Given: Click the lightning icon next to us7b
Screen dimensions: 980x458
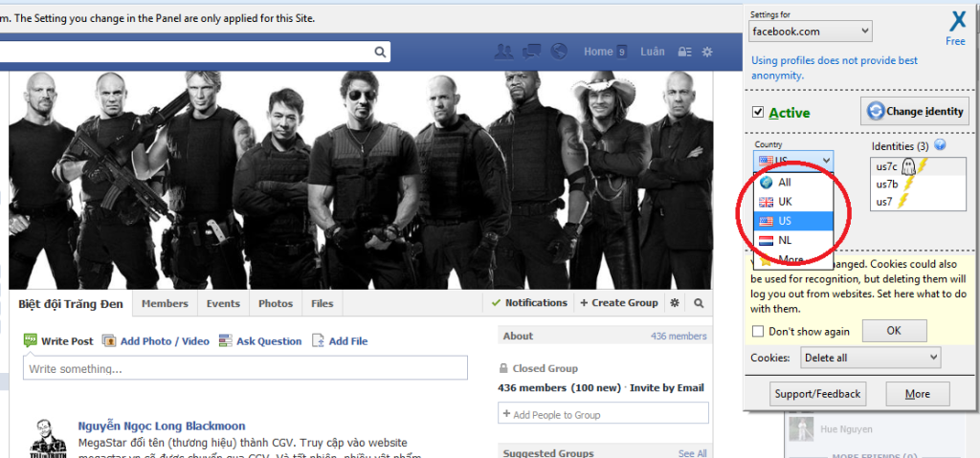Looking at the screenshot, I should (x=909, y=184).
